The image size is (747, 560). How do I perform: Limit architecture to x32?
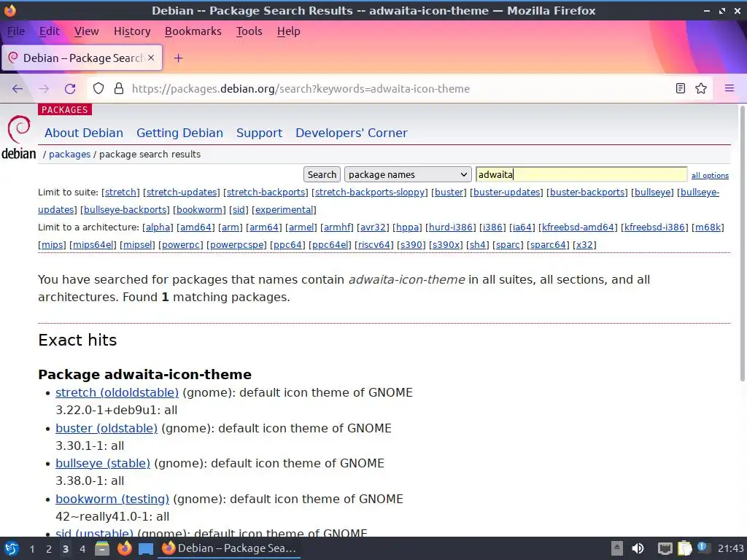click(584, 245)
